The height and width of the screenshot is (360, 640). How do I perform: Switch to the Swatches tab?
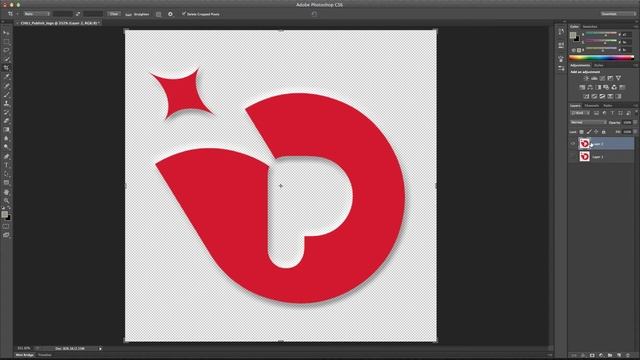(590, 27)
